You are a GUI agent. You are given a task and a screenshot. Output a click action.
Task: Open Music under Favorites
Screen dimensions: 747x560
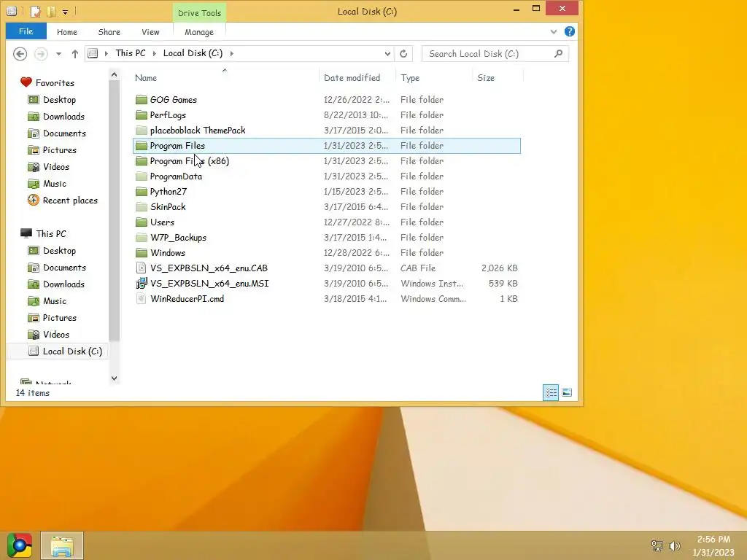[54, 183]
